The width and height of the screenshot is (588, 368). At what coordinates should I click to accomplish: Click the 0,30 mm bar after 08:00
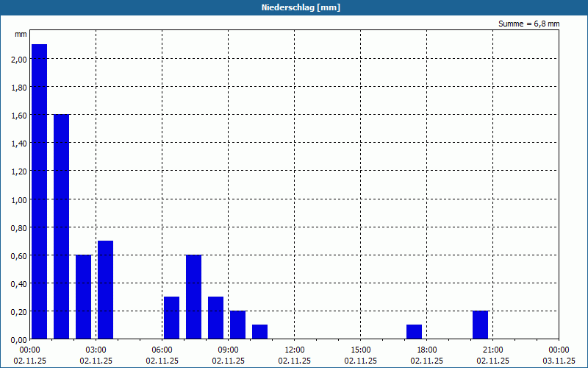click(215, 318)
